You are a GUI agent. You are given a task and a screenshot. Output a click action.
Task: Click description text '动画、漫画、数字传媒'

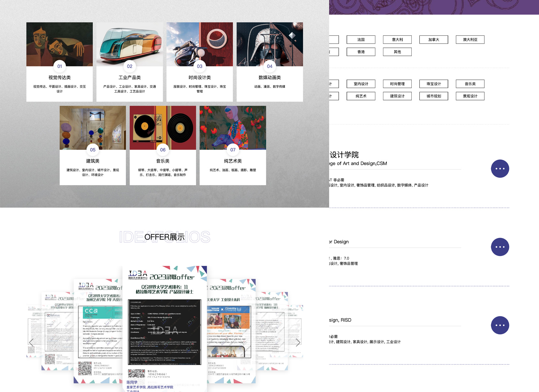tap(270, 87)
